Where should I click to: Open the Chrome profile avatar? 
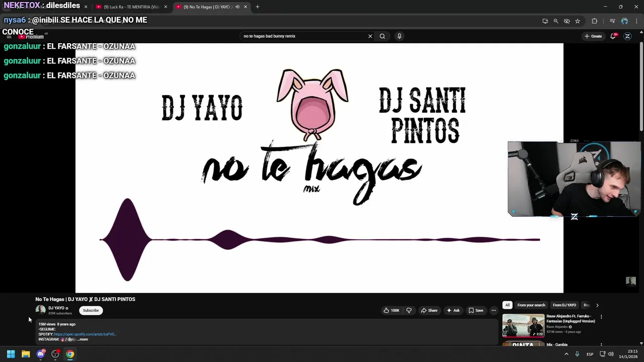[x=624, y=21]
